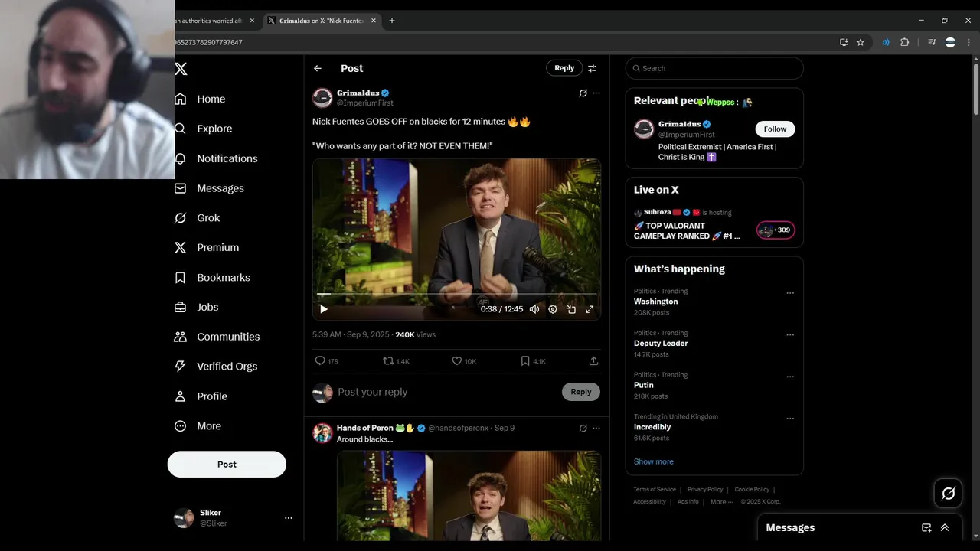Screen dimensions: 980x551
Task: Open Grimaldus avatar on the post
Action: click(322, 98)
